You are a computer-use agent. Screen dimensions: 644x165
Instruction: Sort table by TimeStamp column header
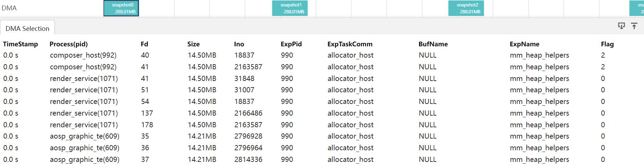point(21,44)
